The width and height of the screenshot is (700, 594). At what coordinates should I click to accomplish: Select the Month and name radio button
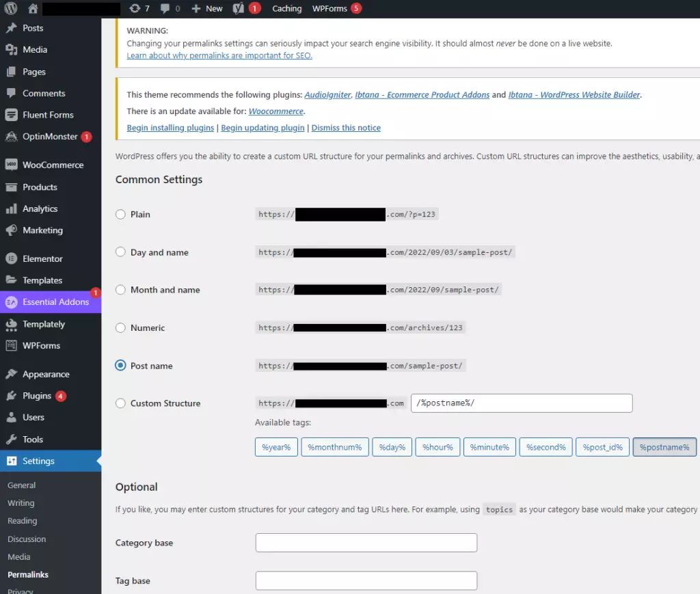(120, 290)
